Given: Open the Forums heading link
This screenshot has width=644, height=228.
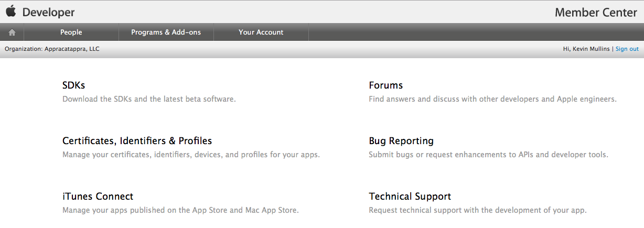Looking at the screenshot, I should tap(385, 85).
